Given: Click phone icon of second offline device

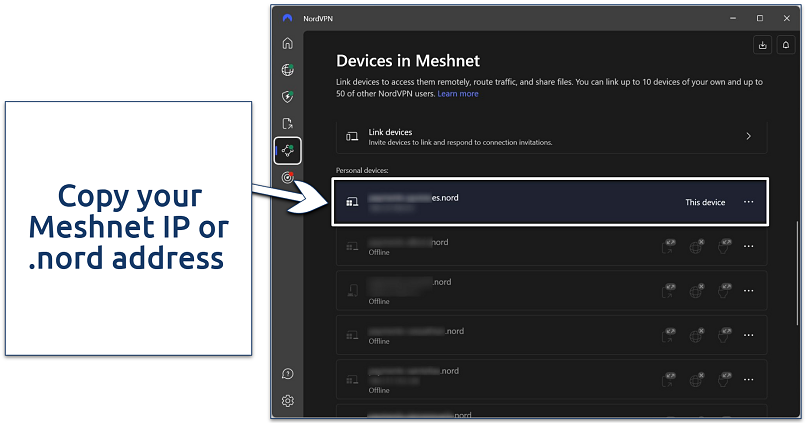Looking at the screenshot, I should (x=353, y=291).
